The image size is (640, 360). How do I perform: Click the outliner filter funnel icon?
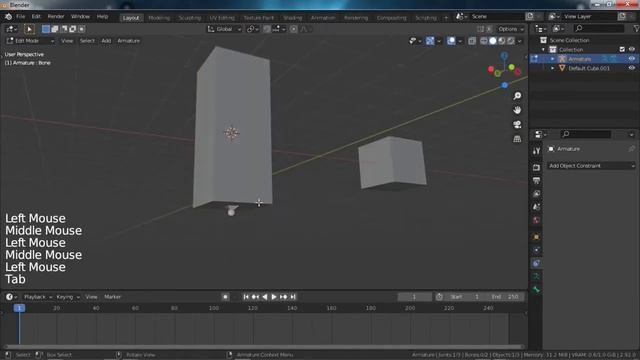[x=636, y=29]
